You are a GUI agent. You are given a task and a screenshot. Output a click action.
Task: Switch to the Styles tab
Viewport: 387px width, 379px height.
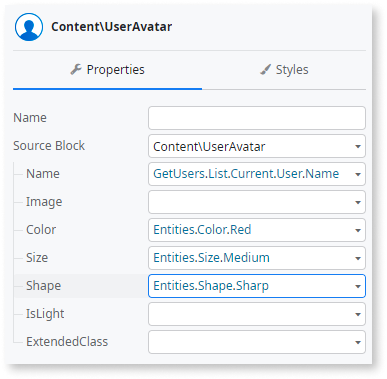point(284,70)
